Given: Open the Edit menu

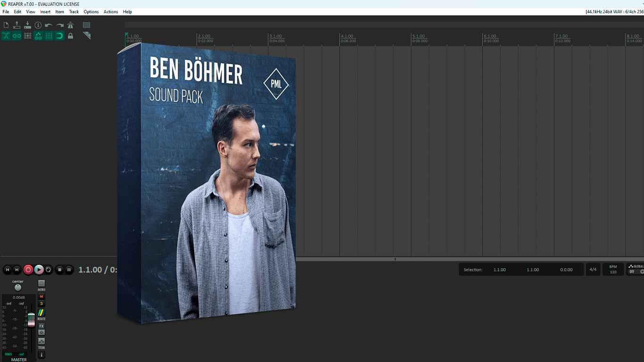Looking at the screenshot, I should pyautogui.click(x=17, y=12).
